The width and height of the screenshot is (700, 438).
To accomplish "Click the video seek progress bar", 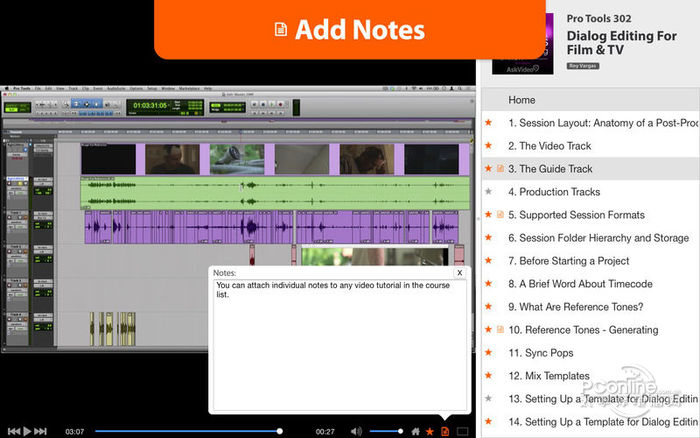I will tap(188, 431).
